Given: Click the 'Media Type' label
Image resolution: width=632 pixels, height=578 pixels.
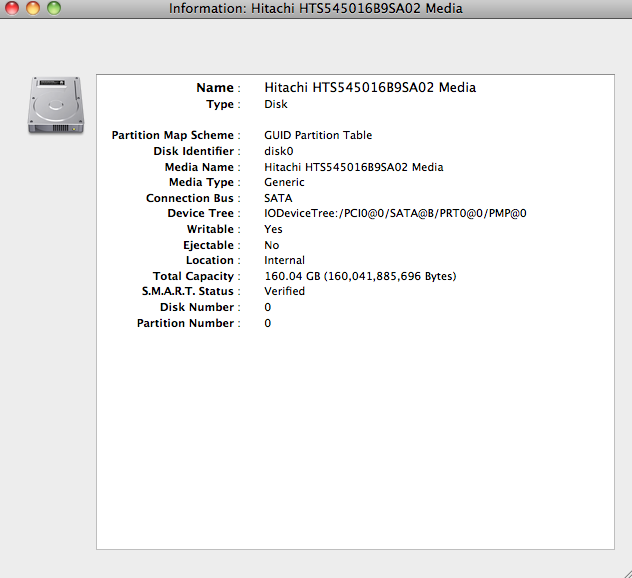Looking at the screenshot, I should pyautogui.click(x=202, y=183).
